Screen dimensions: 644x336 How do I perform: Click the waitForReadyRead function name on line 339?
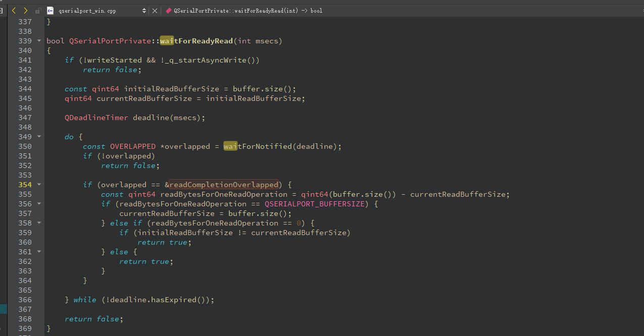coord(196,41)
